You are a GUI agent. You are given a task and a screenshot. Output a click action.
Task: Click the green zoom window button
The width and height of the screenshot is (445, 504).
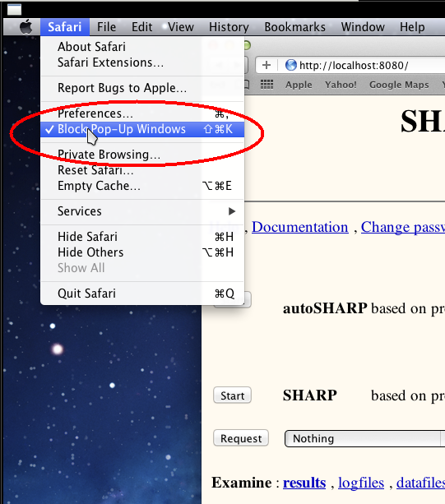[247, 46]
